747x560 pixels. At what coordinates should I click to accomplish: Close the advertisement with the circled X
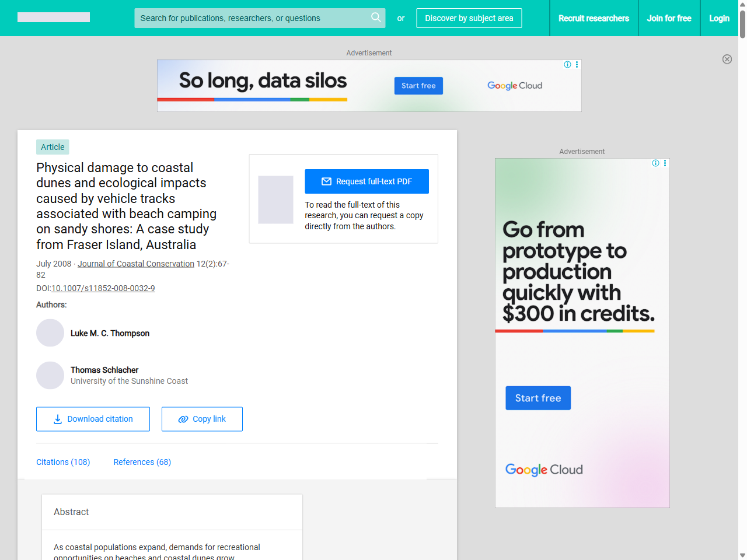pyautogui.click(x=727, y=59)
